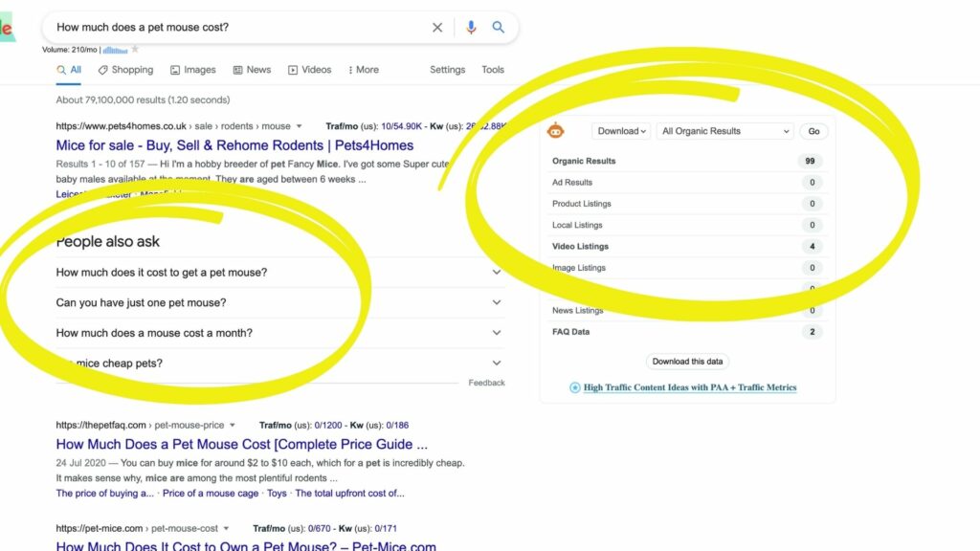Click the 99 count badge for Organic Results
Screen dimensions: 980x551
(810, 161)
